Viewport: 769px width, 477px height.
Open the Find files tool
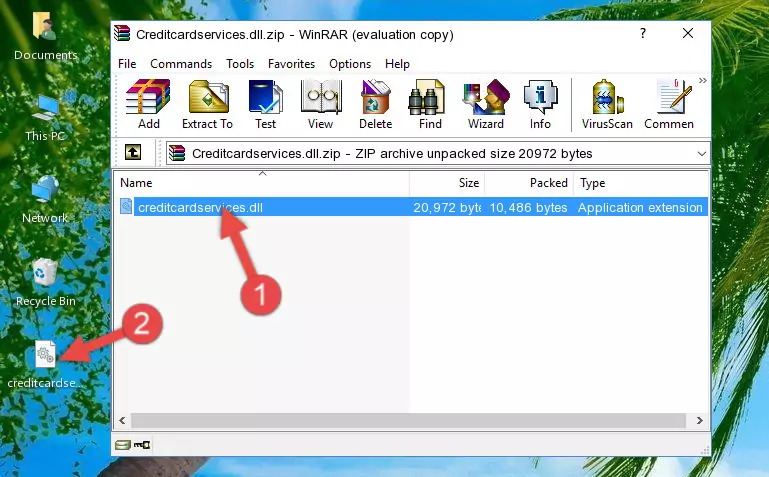point(430,104)
